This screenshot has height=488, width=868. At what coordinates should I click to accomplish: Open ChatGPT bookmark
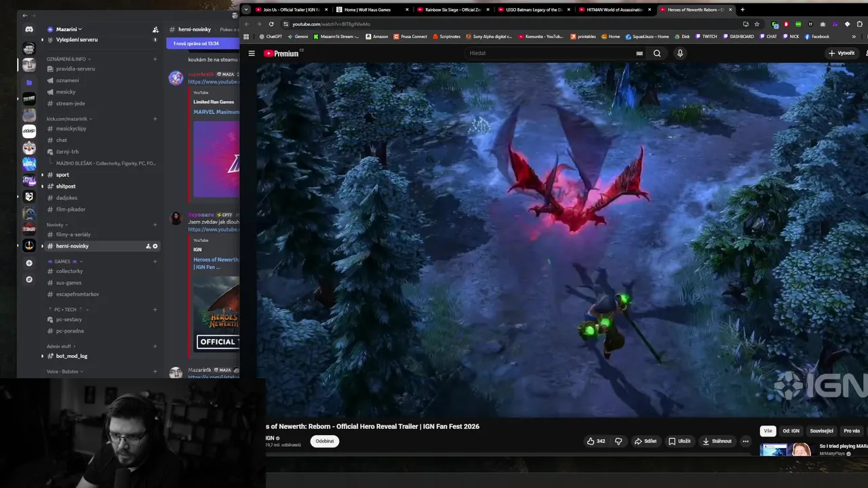270,37
